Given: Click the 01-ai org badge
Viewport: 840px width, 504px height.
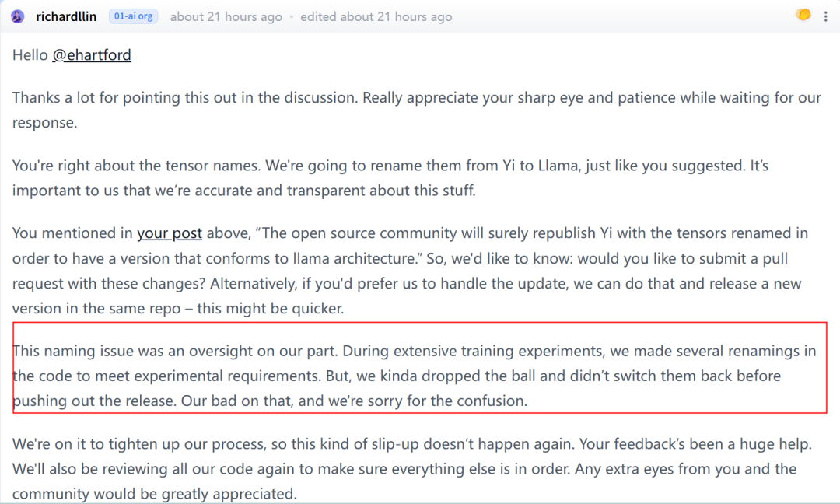Looking at the screenshot, I should 133,16.
